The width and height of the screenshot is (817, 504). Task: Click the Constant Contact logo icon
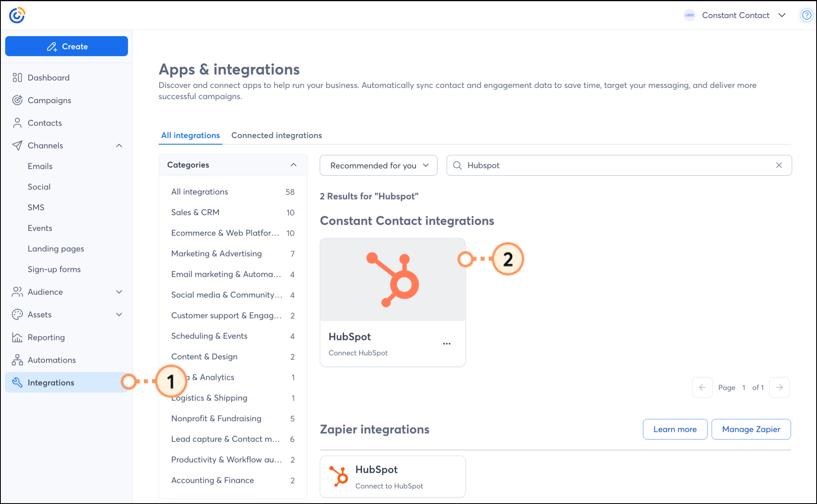17,15
